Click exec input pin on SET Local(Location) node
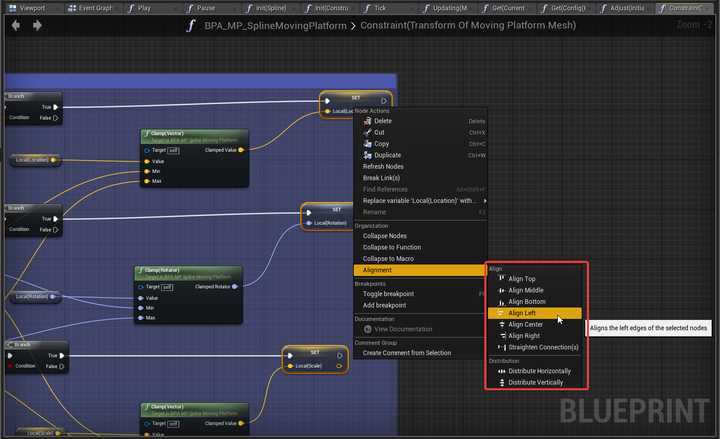 [x=327, y=101]
